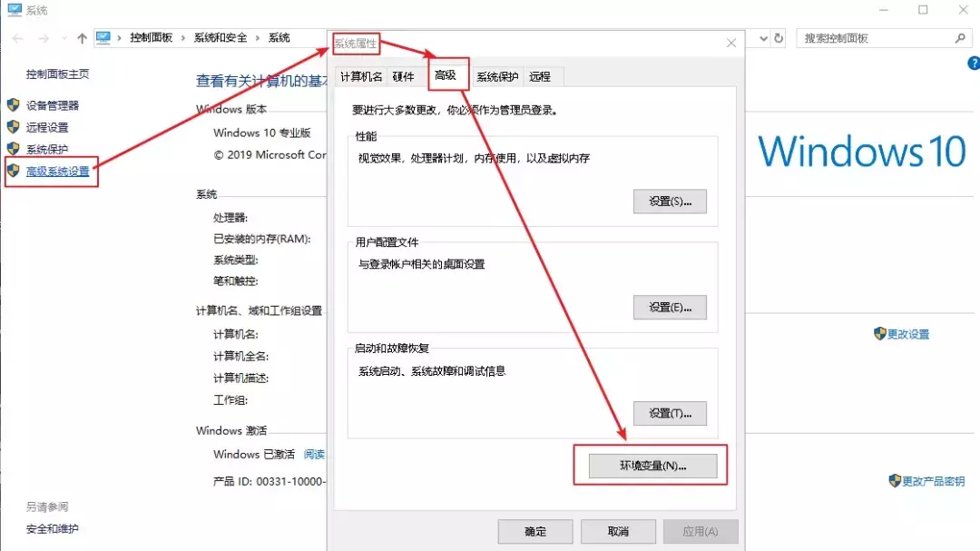Expand the chevron after 系统和安全 breadcrumb
The height and width of the screenshot is (551, 980).
258,38
